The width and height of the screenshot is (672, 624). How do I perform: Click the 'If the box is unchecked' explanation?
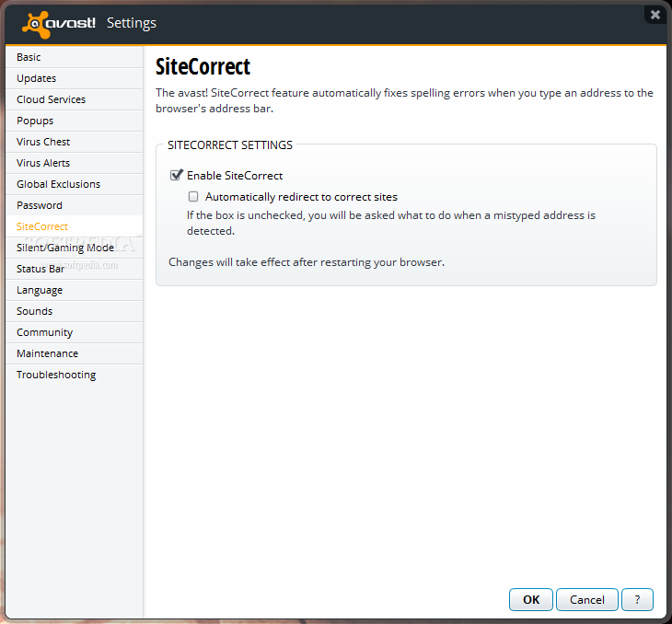(391, 223)
